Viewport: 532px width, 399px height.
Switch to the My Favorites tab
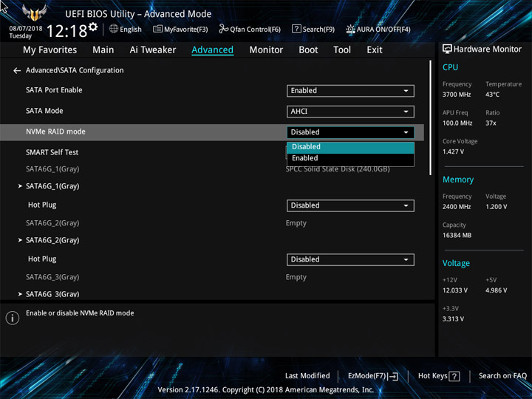tap(50, 50)
